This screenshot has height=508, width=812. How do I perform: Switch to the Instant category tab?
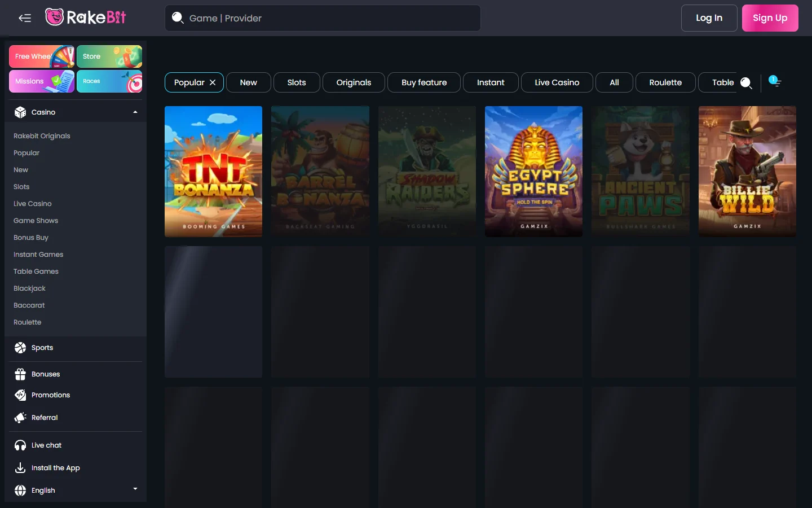(491, 82)
